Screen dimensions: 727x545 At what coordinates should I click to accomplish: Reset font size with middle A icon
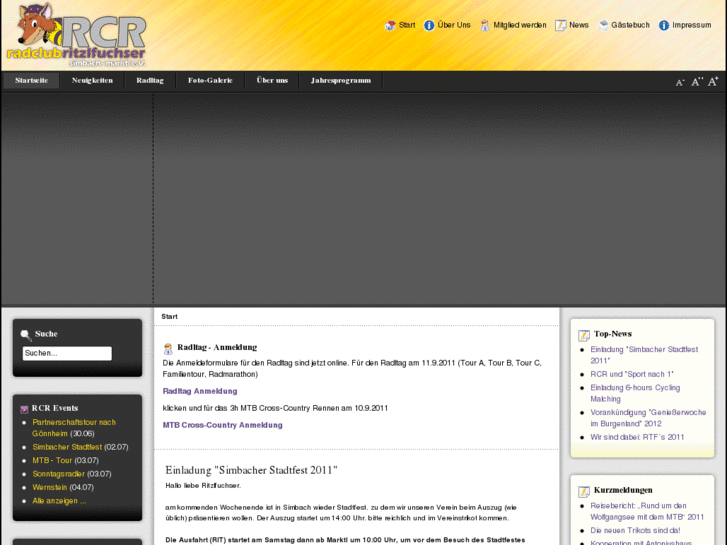pos(696,82)
